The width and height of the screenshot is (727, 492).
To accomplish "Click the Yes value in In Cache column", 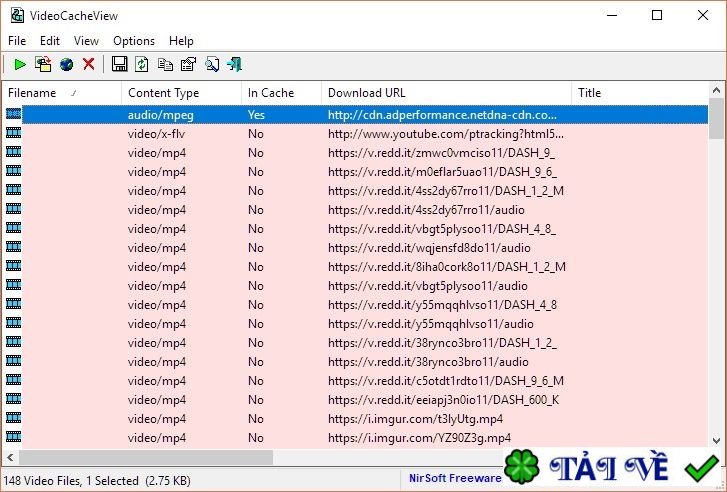I will [x=256, y=115].
